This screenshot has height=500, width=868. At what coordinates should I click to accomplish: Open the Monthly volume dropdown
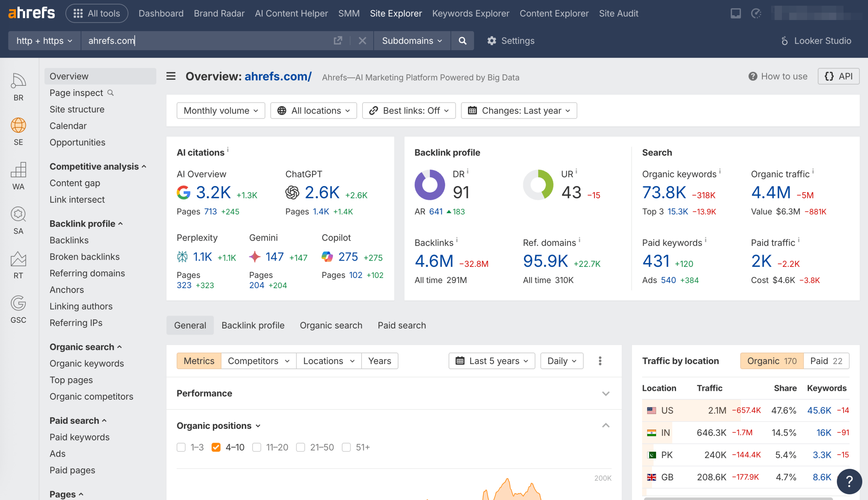coord(220,111)
